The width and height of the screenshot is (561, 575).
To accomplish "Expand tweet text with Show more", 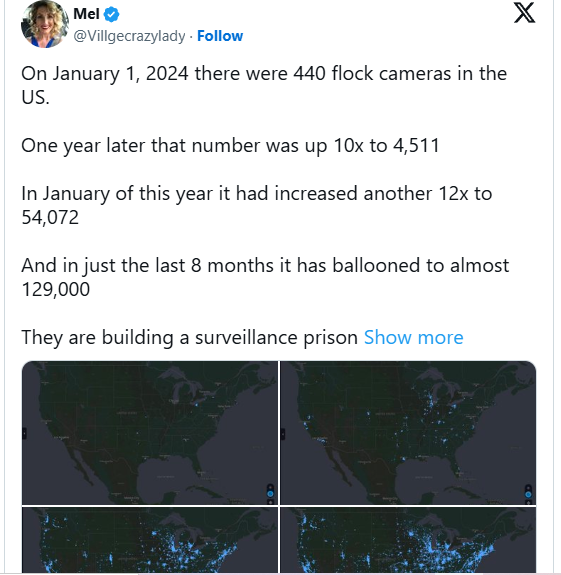I will point(414,337).
